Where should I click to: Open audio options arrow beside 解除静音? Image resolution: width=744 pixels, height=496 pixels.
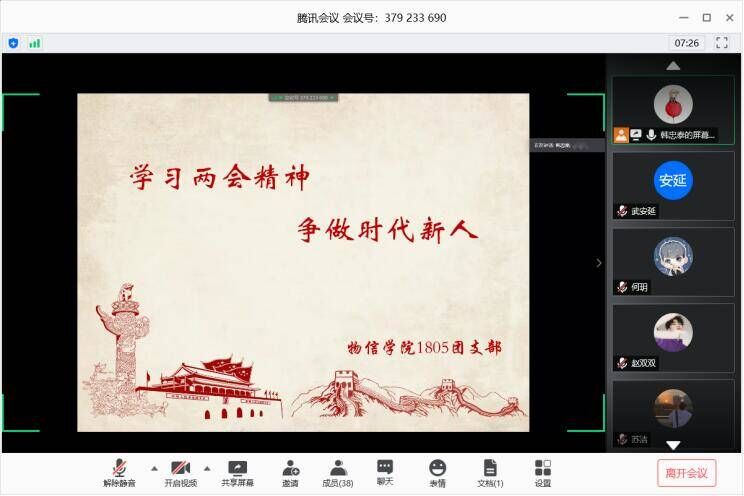click(153, 467)
